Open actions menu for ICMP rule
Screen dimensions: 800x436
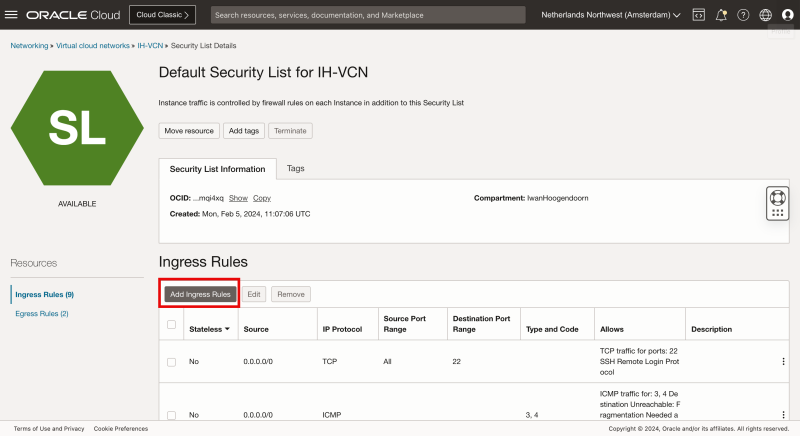coord(783,415)
